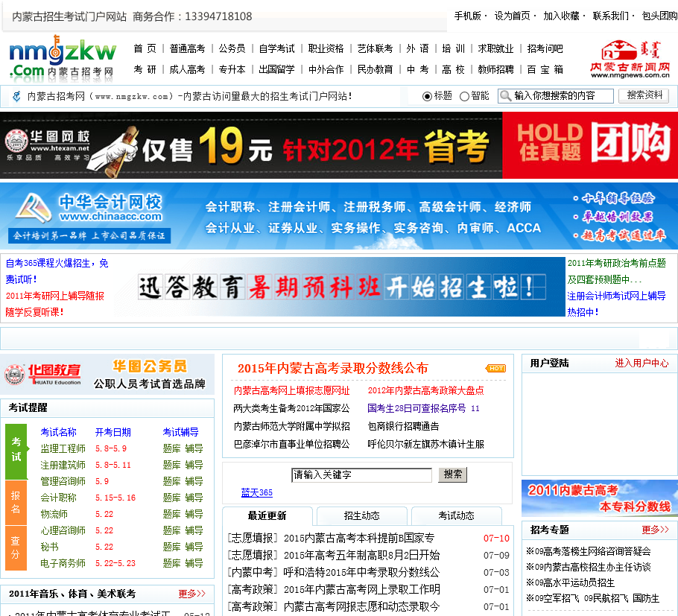Screen dimensions: 678x616
Task: Open 百宝箱 navigation item
Action: [545, 69]
